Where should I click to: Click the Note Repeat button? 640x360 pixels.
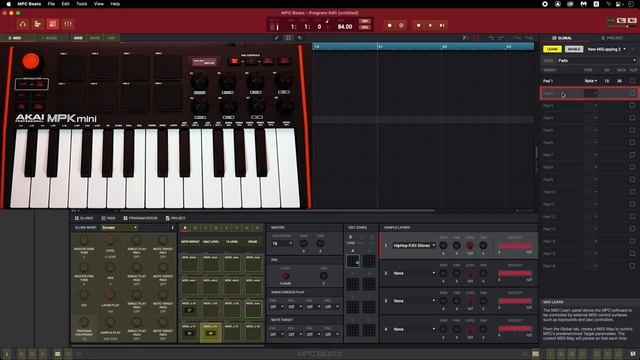(190, 242)
